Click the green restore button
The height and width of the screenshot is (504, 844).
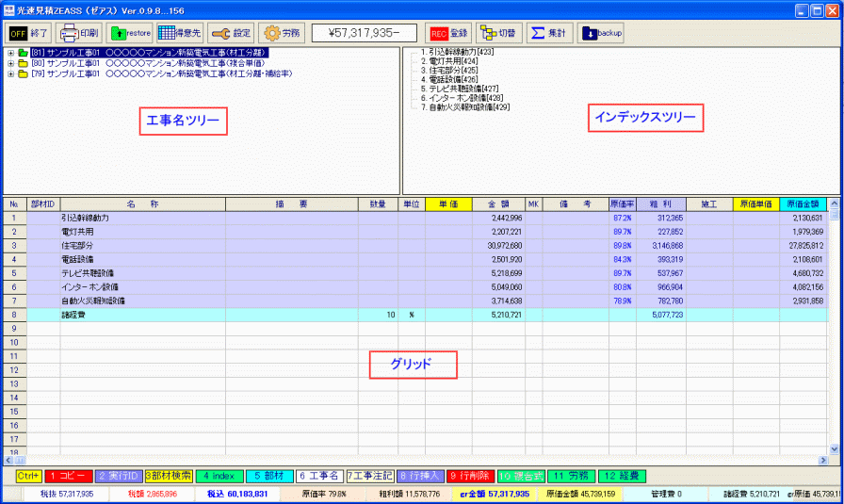pyautogui.click(x=129, y=33)
